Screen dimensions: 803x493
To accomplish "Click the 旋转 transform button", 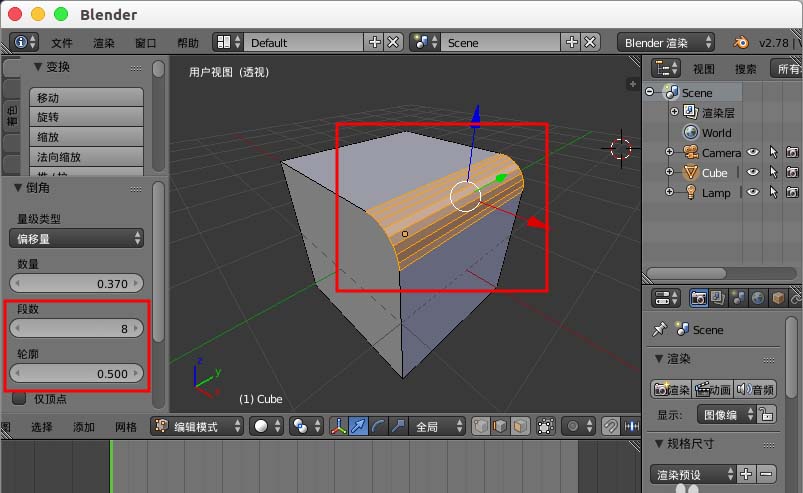I will (x=87, y=117).
